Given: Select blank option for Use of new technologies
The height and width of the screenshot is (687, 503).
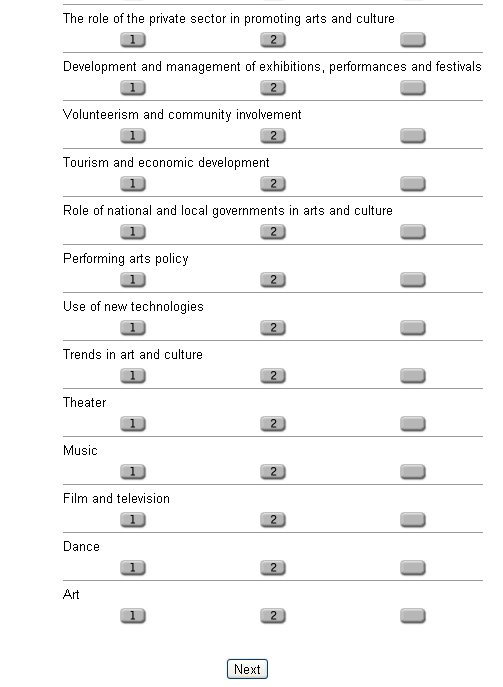Looking at the screenshot, I should pyautogui.click(x=413, y=328).
